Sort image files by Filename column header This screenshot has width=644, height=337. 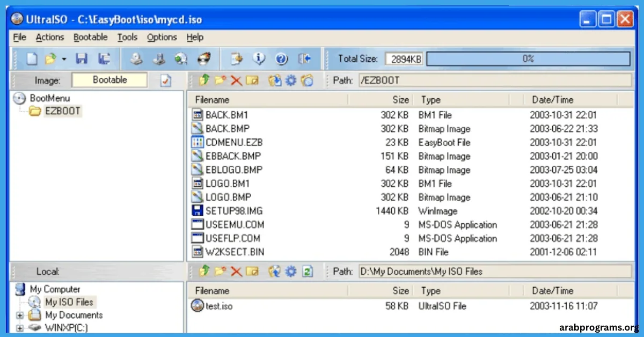pos(268,100)
